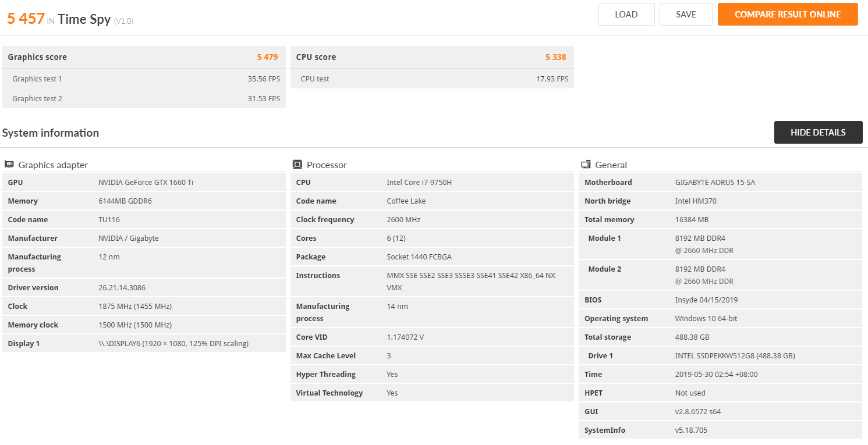This screenshot has width=868, height=445.
Task: Select the CPU score value 5 338
Action: tap(555, 57)
